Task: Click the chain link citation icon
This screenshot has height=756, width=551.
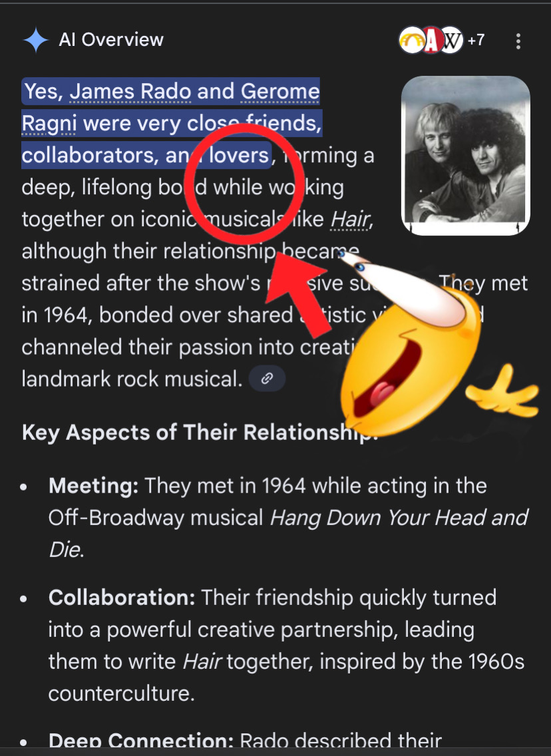Action: tap(267, 379)
